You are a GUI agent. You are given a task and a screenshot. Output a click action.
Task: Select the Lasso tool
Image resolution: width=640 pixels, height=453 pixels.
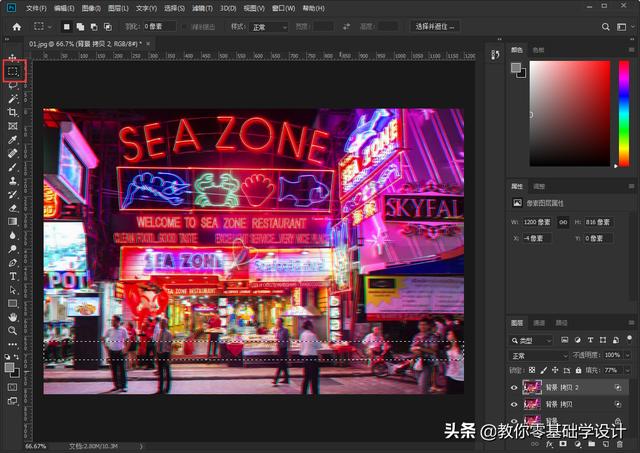pyautogui.click(x=13, y=85)
